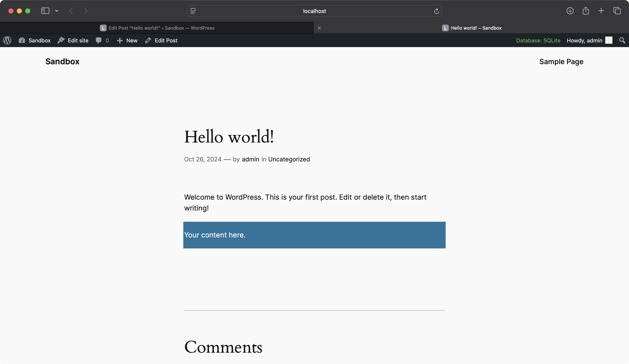The height and width of the screenshot is (364, 629).
Task: Click the Comments heading
Action: pyautogui.click(x=223, y=347)
